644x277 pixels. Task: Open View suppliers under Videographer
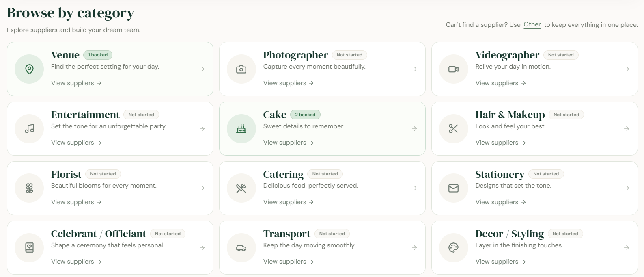(501, 83)
